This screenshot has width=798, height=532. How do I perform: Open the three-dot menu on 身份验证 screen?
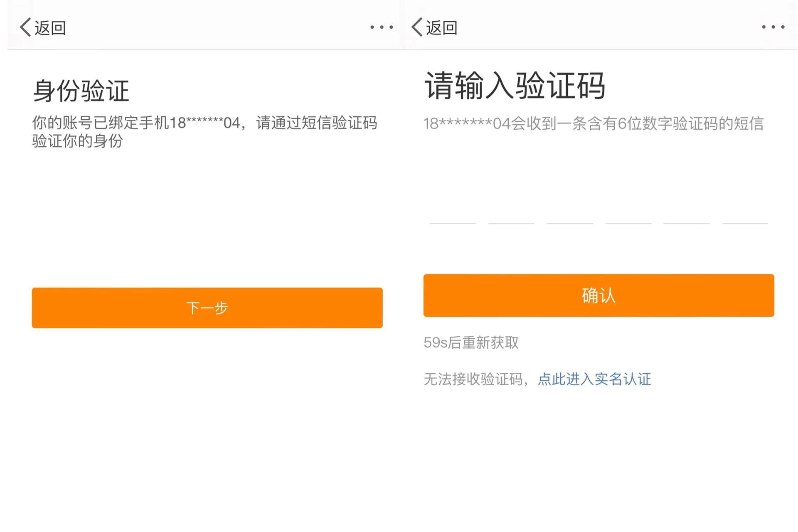(382, 27)
